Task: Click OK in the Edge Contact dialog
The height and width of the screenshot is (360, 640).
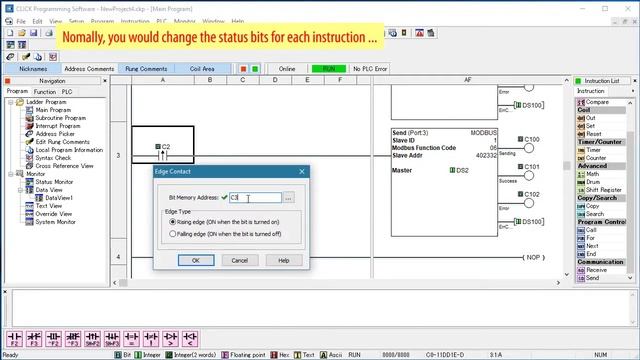Action: coord(196,260)
